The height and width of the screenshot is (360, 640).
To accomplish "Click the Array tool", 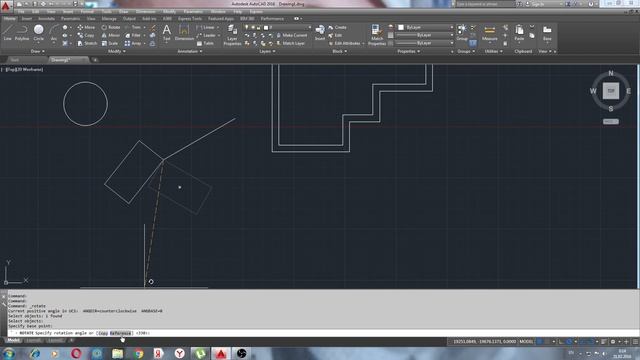I will click(x=133, y=43).
